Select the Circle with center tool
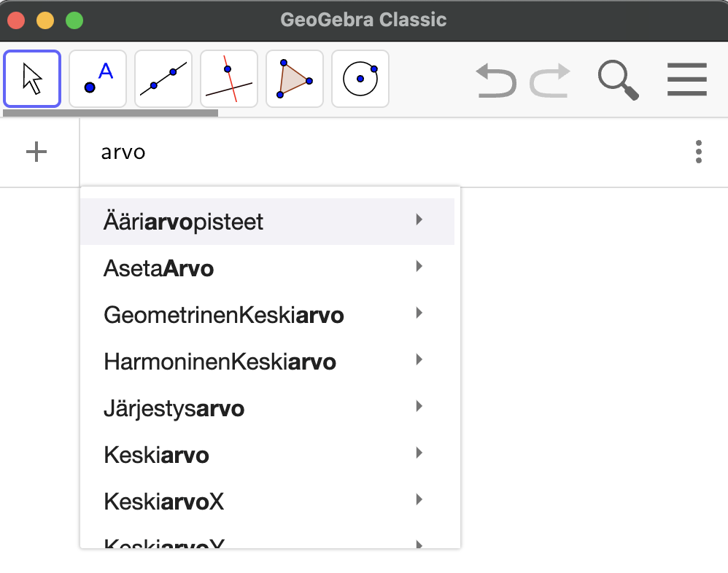 360,79
